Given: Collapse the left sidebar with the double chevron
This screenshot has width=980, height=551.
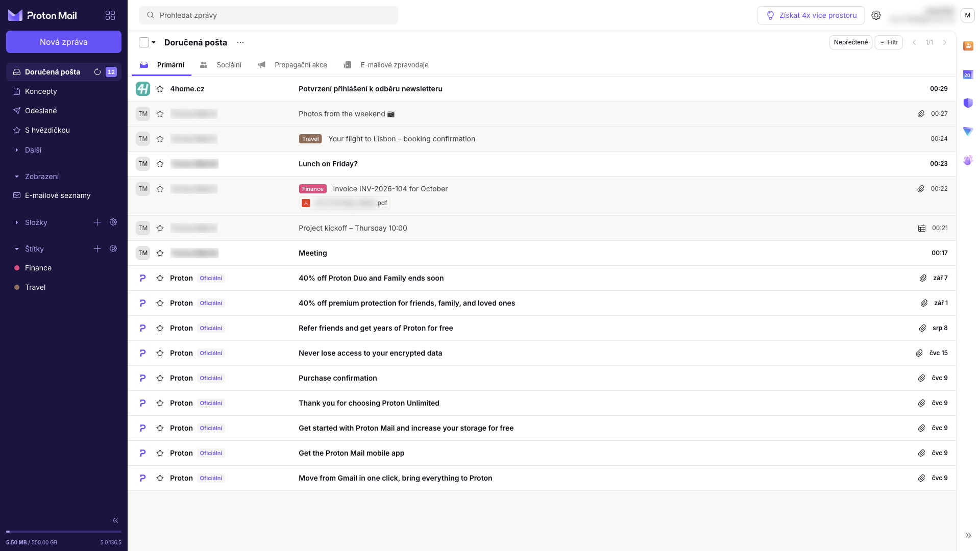Looking at the screenshot, I should [x=115, y=520].
